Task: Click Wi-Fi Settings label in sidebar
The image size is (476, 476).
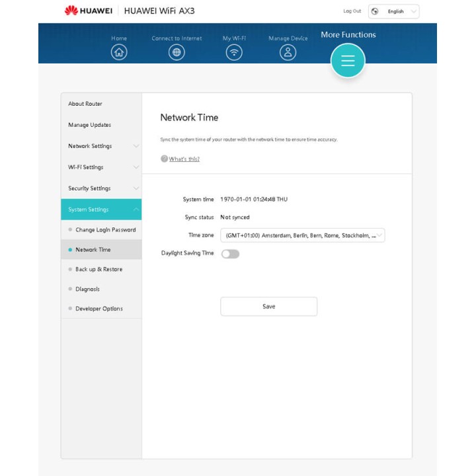Action: (x=85, y=167)
